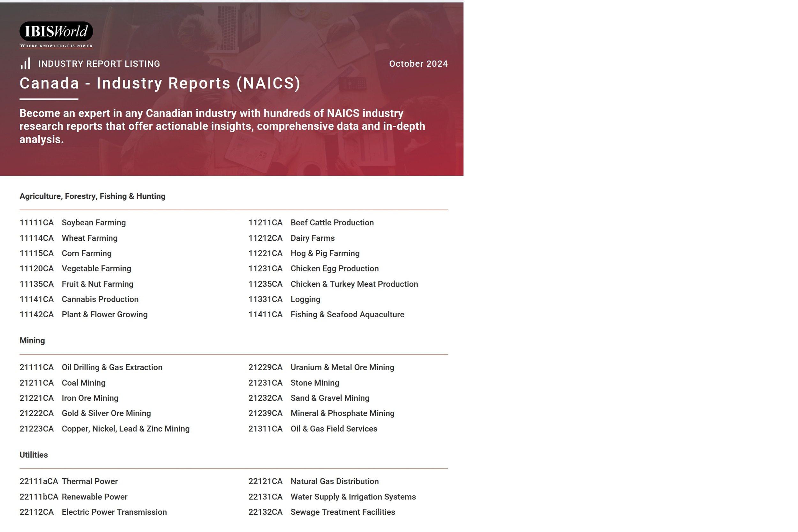This screenshot has width=798, height=532.
Task: Click the Utilities section heading
Action: click(34, 455)
